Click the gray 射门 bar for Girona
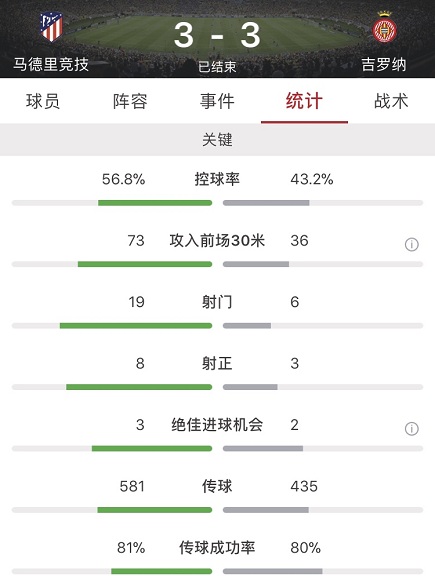This screenshot has width=435, height=576. pos(247,325)
